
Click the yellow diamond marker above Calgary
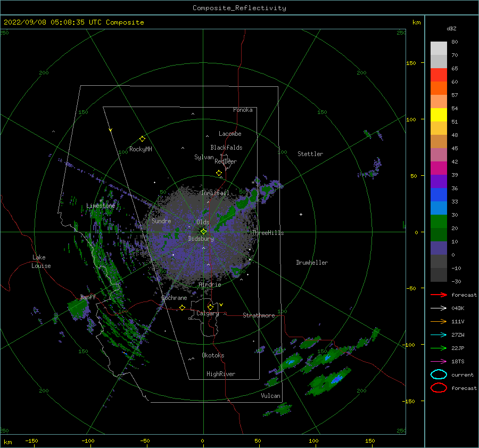pyautogui.click(x=210, y=307)
